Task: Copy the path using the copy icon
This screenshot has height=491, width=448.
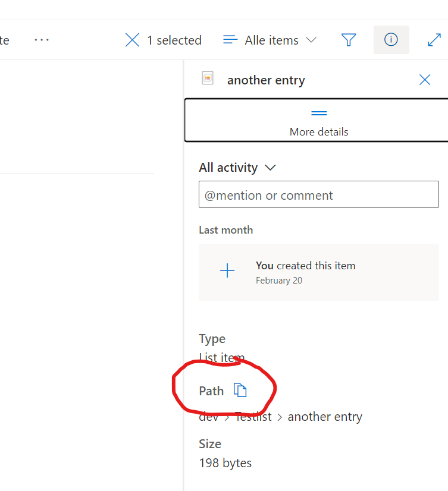Action: coord(240,390)
